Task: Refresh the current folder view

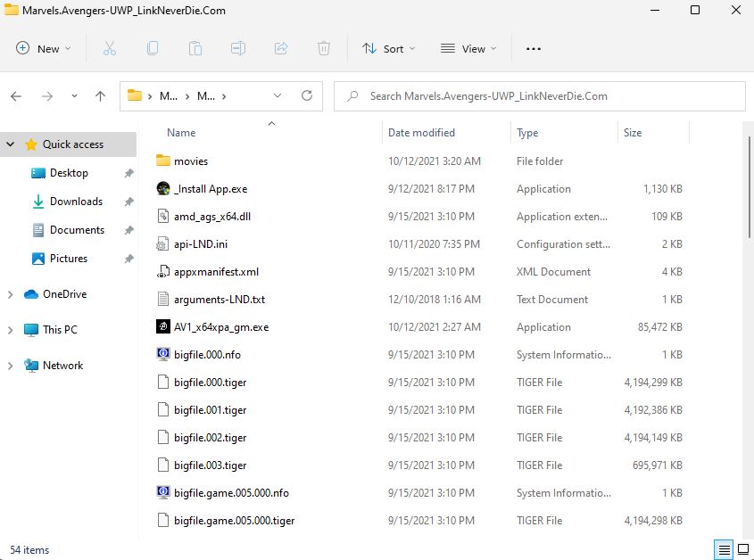Action: [x=307, y=95]
